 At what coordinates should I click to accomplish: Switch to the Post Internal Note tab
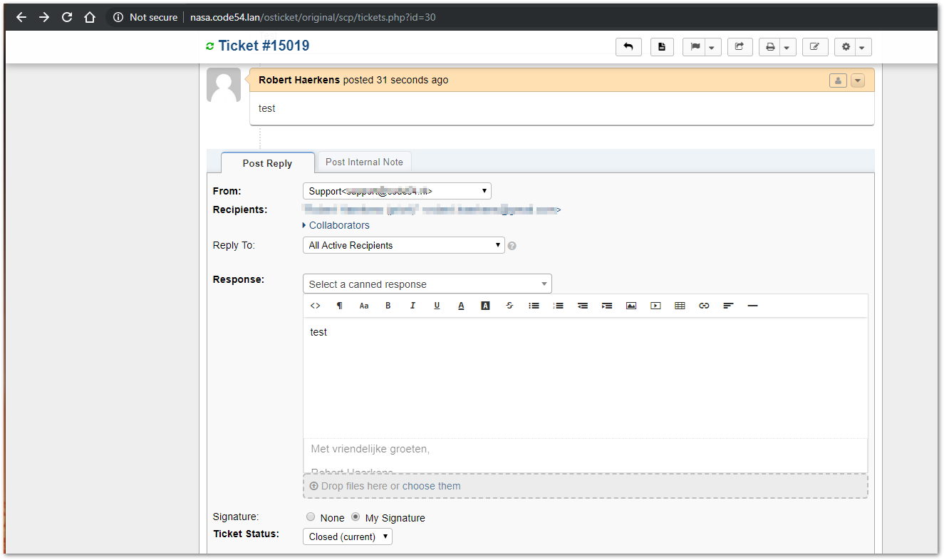tap(364, 162)
